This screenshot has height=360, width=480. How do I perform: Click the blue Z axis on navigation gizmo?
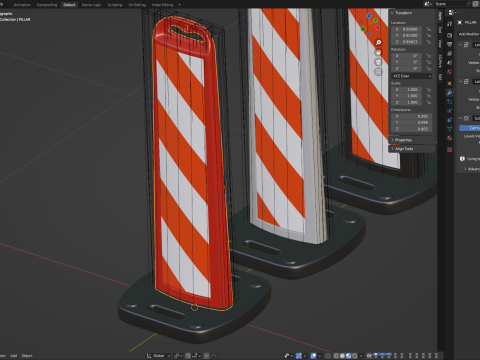(x=369, y=16)
